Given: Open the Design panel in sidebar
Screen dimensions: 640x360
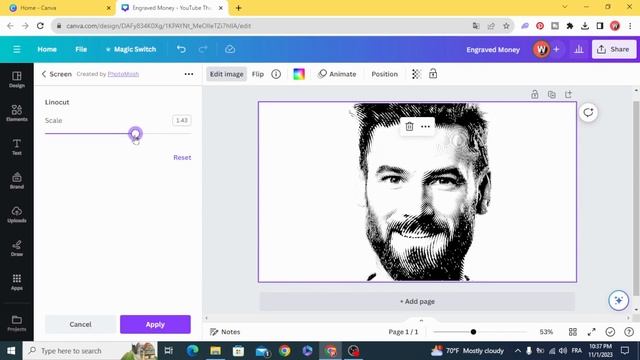Looking at the screenshot, I should (17, 80).
